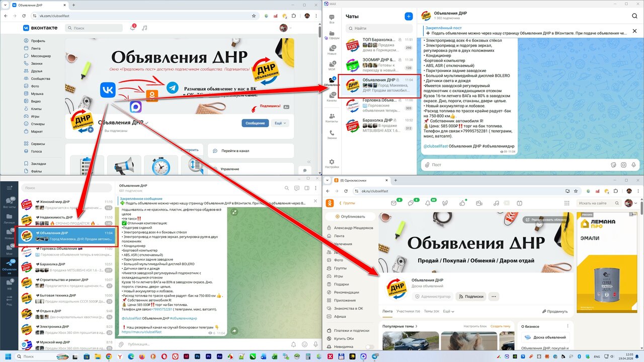Click the OK music note icon

click(x=497, y=203)
